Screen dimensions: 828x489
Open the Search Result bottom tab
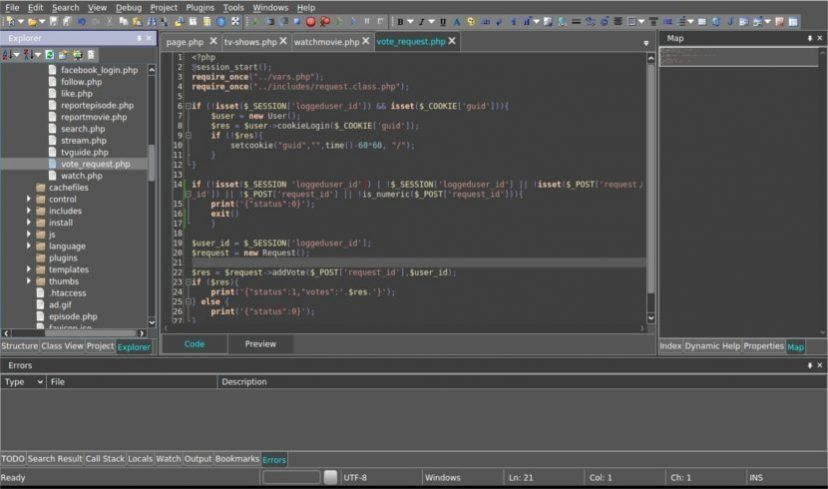[55, 458]
